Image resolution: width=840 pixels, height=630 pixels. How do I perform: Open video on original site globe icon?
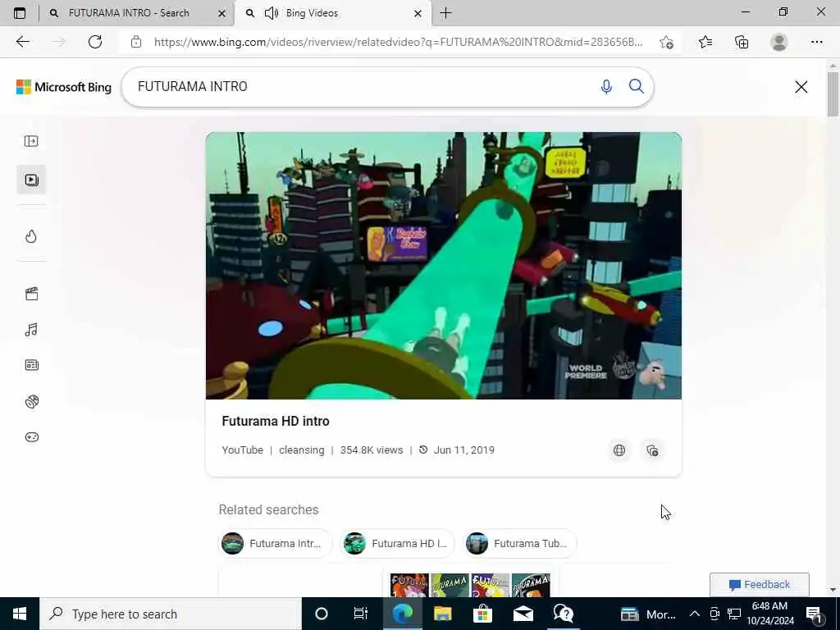[619, 450]
